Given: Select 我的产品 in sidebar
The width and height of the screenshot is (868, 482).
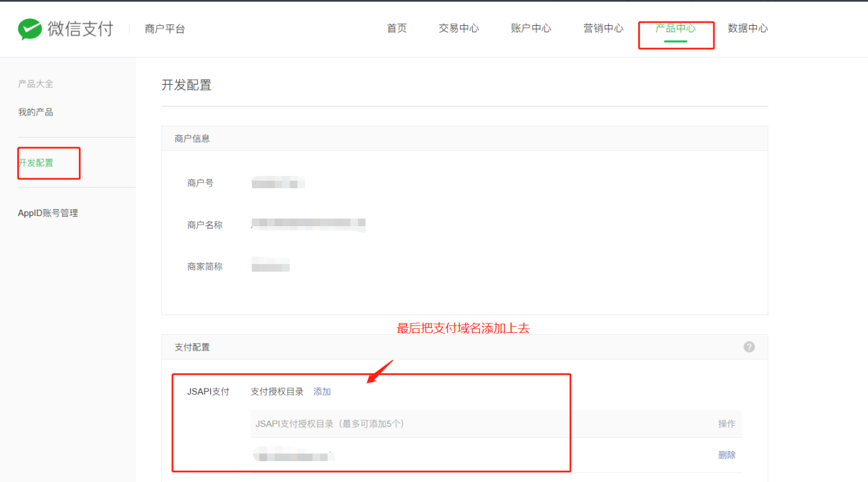Looking at the screenshot, I should coord(35,112).
